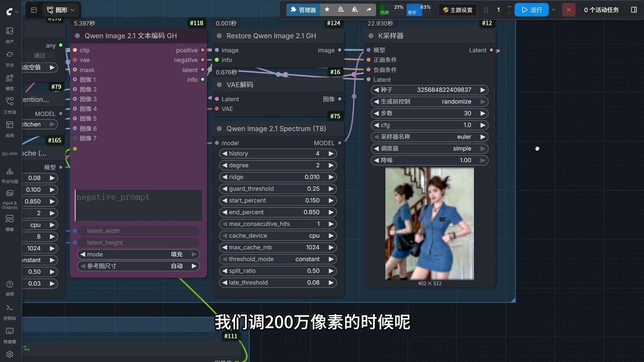The height and width of the screenshot is (362, 644).
Task: Open the threshold_mode constant combo
Action: [278, 259]
